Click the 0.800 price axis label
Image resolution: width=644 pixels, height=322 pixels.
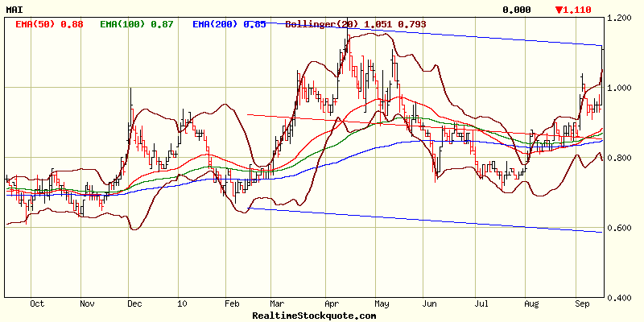pyautogui.click(x=620, y=158)
